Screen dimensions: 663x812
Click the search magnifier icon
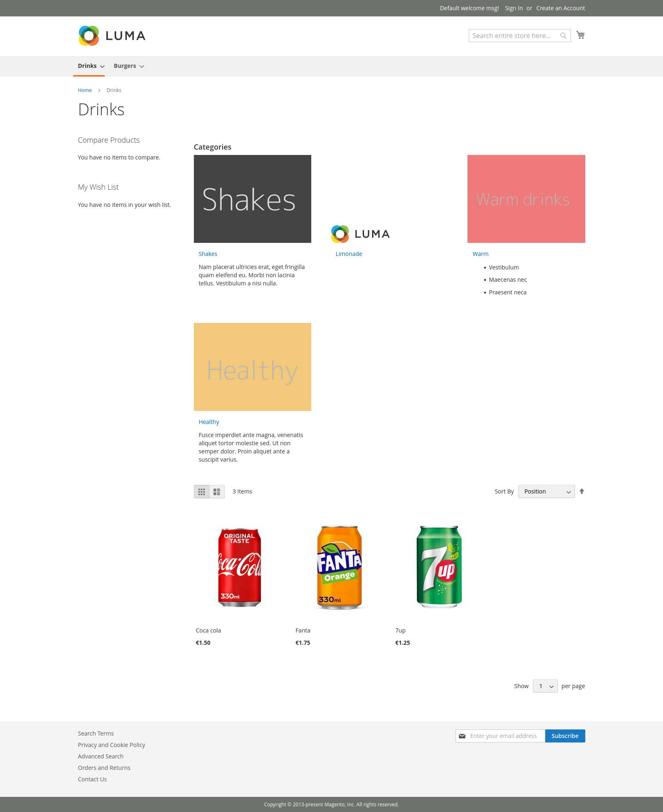(563, 36)
